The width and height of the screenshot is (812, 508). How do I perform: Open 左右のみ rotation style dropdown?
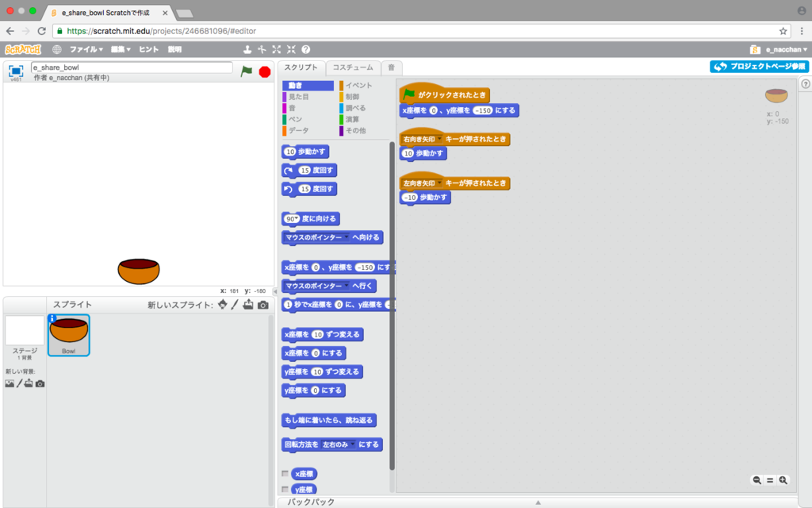(353, 444)
